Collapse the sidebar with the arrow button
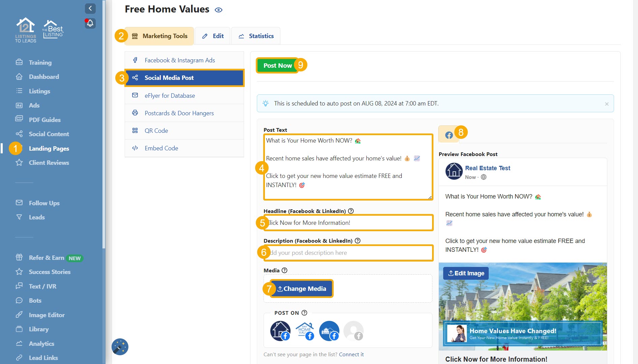Screen dimensions: 638x364 (x=90, y=8)
